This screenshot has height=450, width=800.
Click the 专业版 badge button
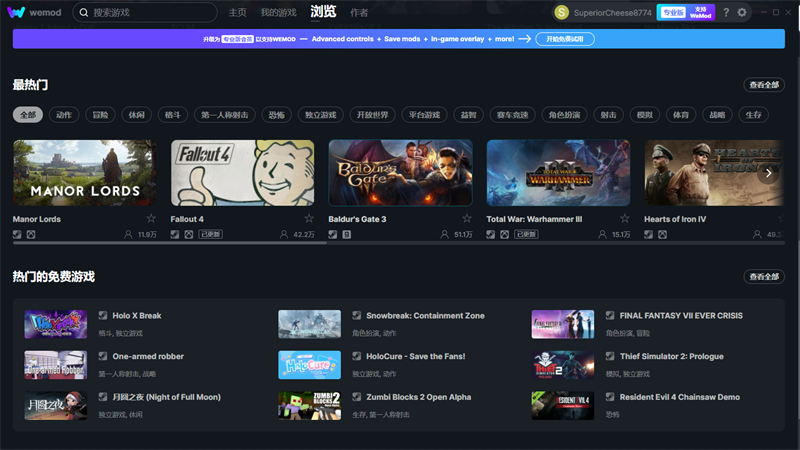(673, 12)
